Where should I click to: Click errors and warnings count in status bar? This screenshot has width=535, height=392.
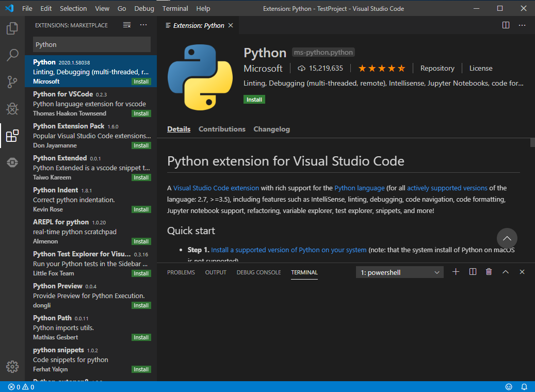click(21, 387)
